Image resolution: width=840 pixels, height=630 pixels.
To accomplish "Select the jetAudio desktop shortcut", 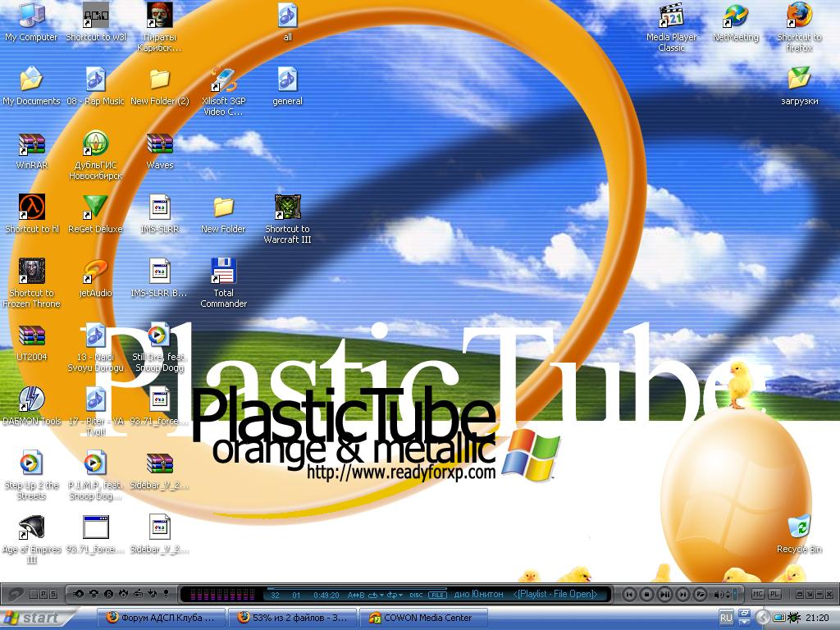I will pyautogui.click(x=95, y=279).
